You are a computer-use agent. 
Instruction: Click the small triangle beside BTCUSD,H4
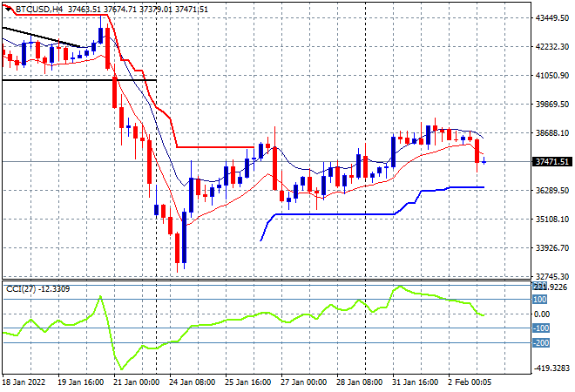pos(9,10)
